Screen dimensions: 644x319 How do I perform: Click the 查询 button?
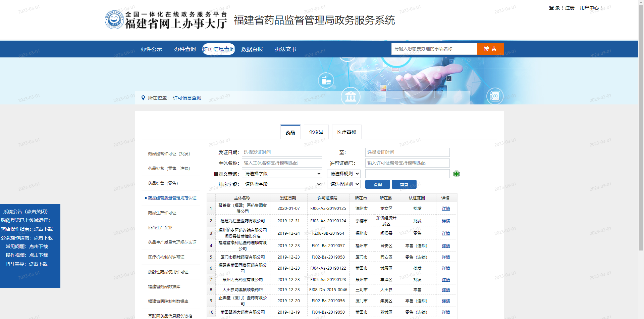click(377, 184)
